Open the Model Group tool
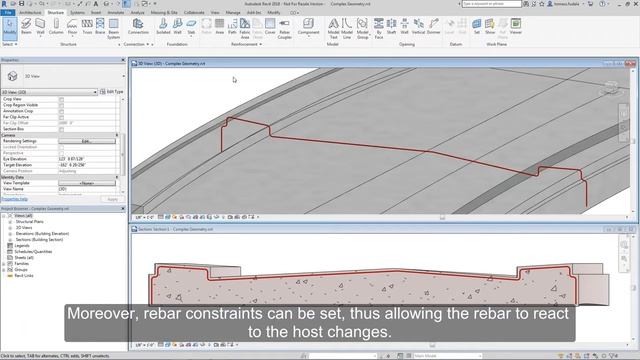This screenshot has width=640, height=360. pos(362,29)
